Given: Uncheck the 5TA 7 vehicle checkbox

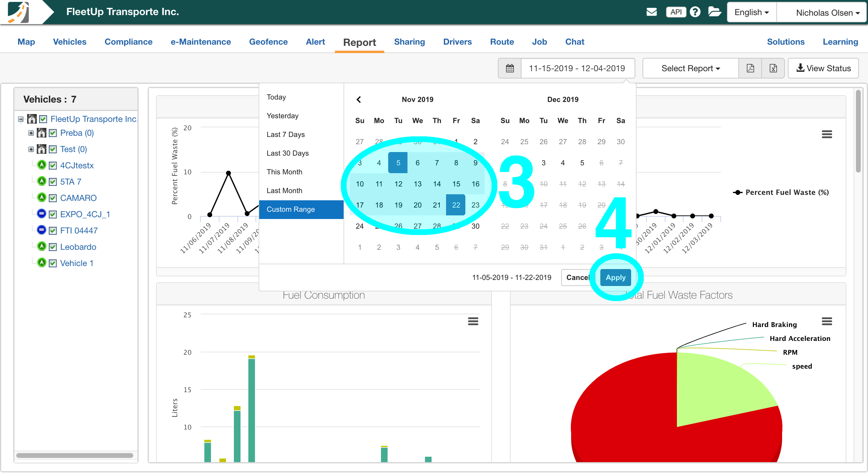Looking at the screenshot, I should click(x=52, y=182).
